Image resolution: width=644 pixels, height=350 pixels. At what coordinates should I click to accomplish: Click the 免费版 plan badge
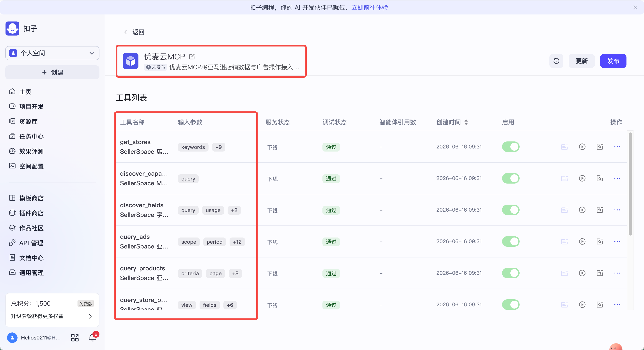[86, 304]
